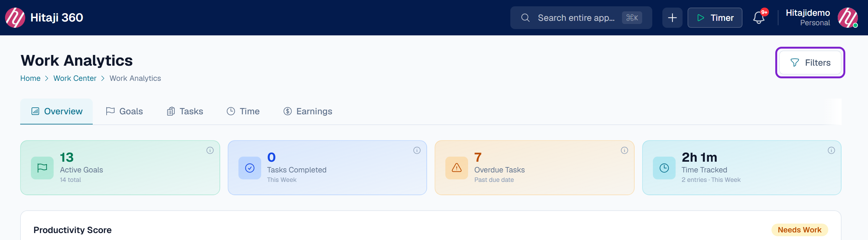Viewport: 868px width, 240px height.
Task: Click the overdue warning triangle icon
Action: coord(457,168)
